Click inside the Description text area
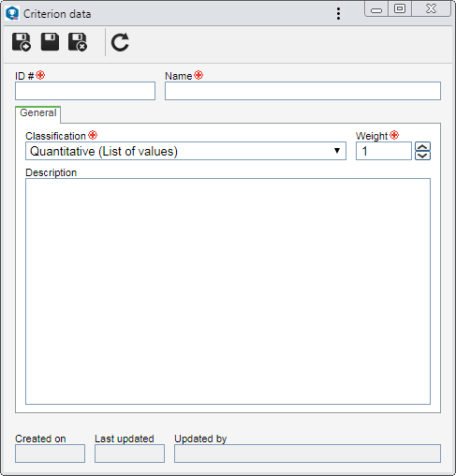This screenshot has height=476, width=456. [x=228, y=291]
